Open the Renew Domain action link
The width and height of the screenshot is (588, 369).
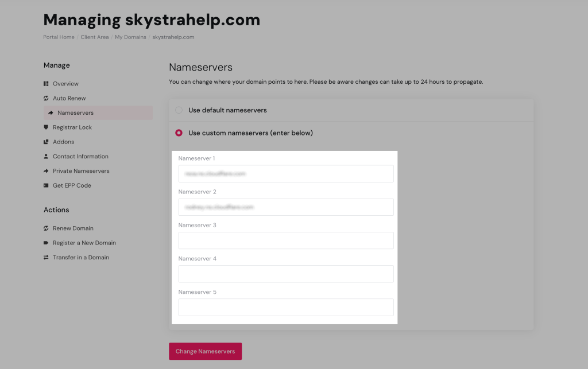pyautogui.click(x=73, y=228)
